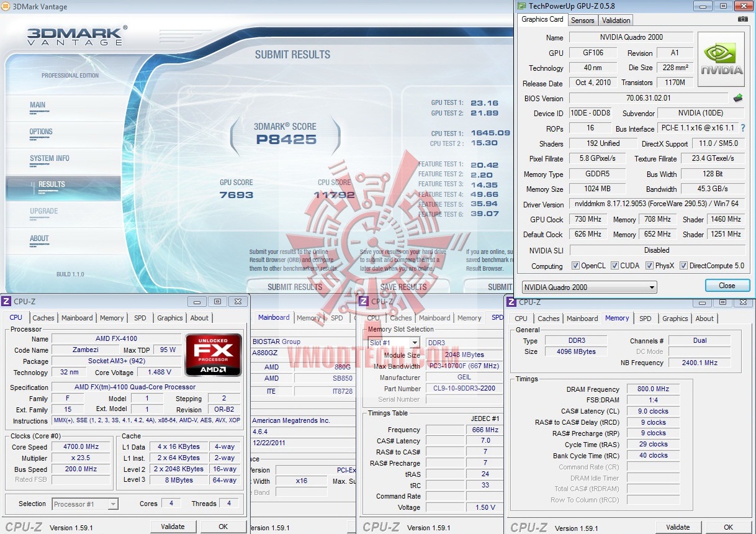756x534 pixels.
Task: Click the Z icon of the CPU-Z Memory window
Action: [x=511, y=302]
